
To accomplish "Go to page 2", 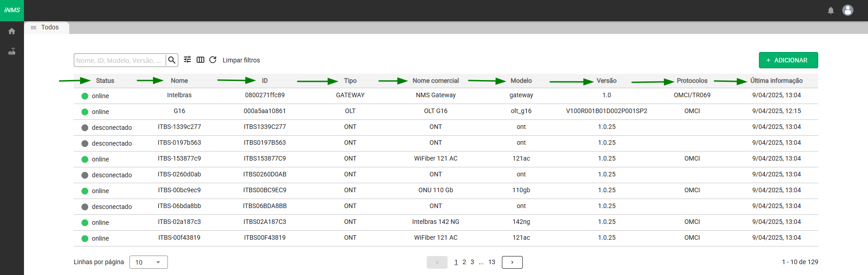I will click(x=464, y=262).
